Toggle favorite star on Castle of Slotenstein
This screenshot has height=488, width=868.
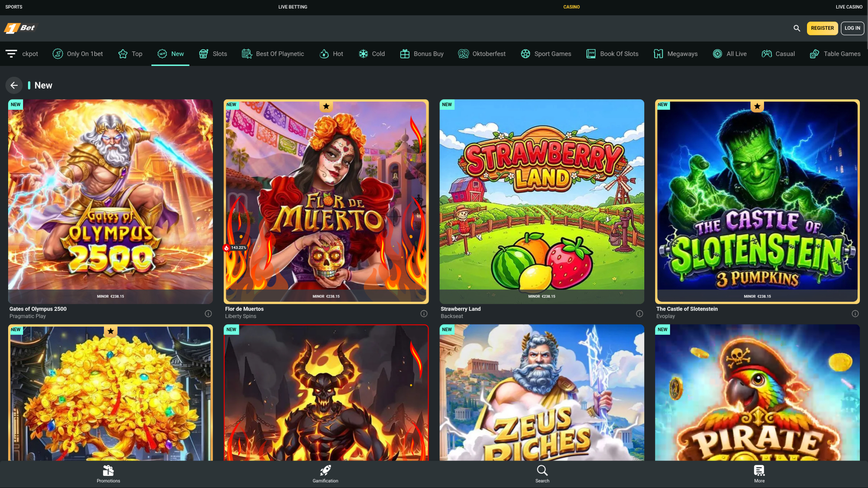(x=757, y=106)
